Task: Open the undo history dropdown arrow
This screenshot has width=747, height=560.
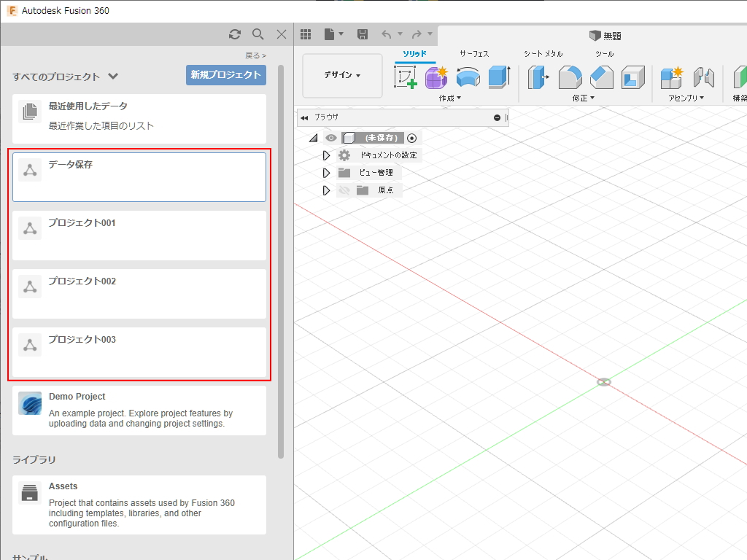Action: click(x=400, y=34)
